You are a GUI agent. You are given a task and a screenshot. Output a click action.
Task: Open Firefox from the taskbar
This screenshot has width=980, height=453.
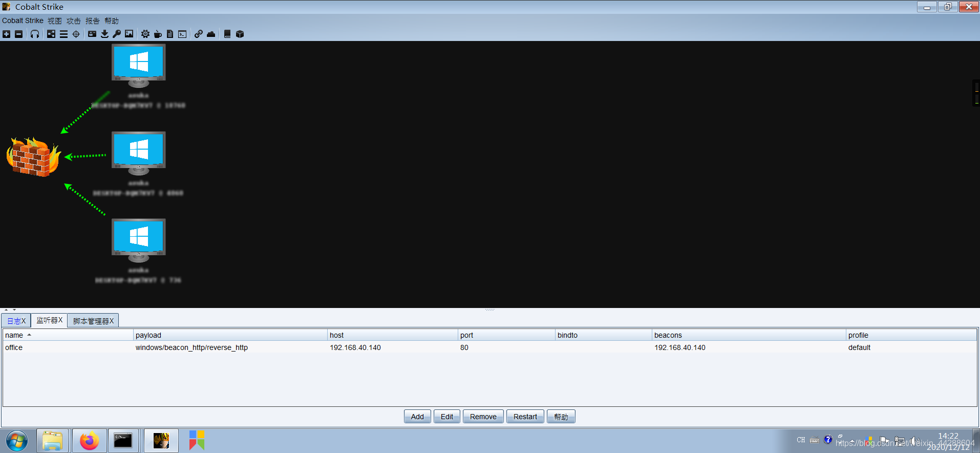click(x=90, y=441)
